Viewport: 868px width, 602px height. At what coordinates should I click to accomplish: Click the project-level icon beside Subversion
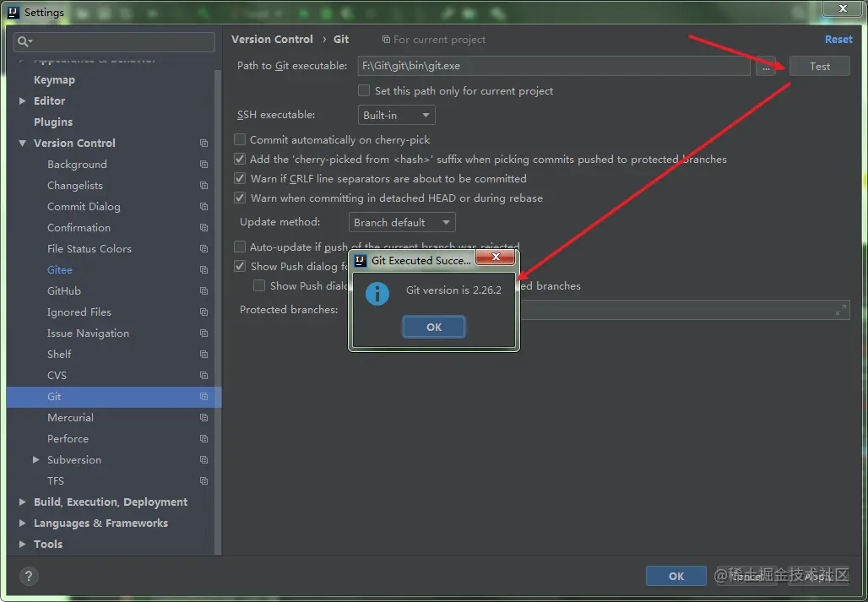(203, 460)
